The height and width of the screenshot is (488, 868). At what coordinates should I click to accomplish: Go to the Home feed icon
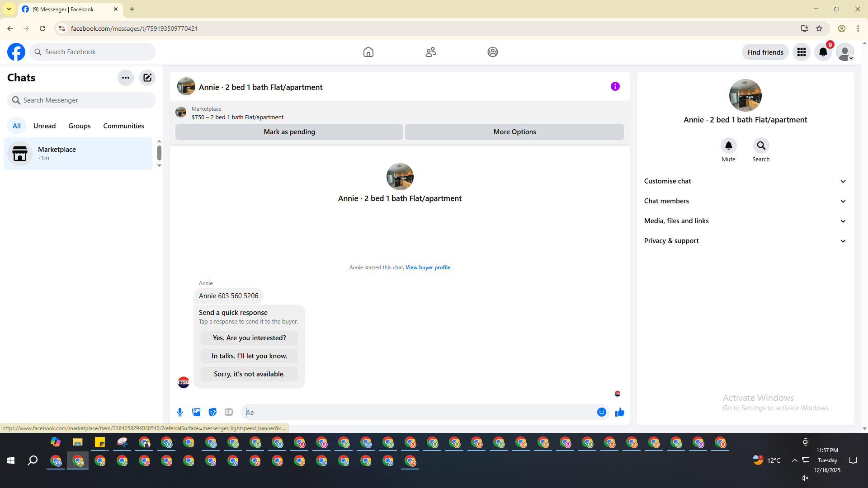tap(368, 52)
